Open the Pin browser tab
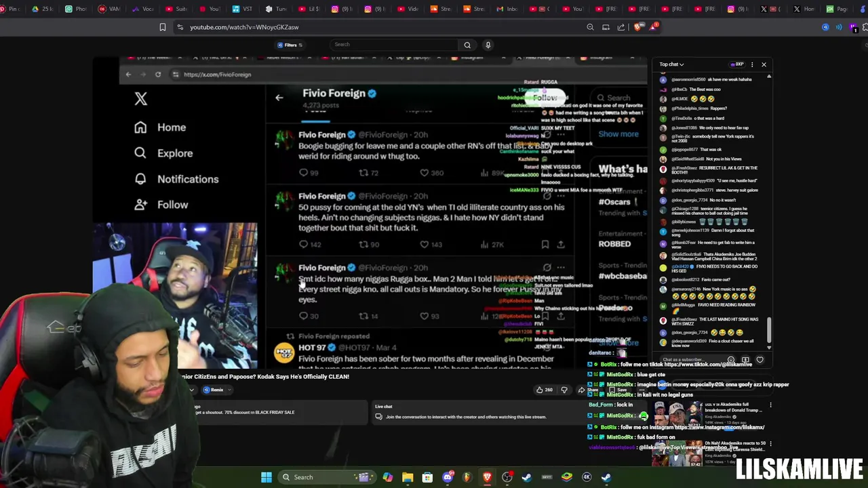 tap(12, 9)
